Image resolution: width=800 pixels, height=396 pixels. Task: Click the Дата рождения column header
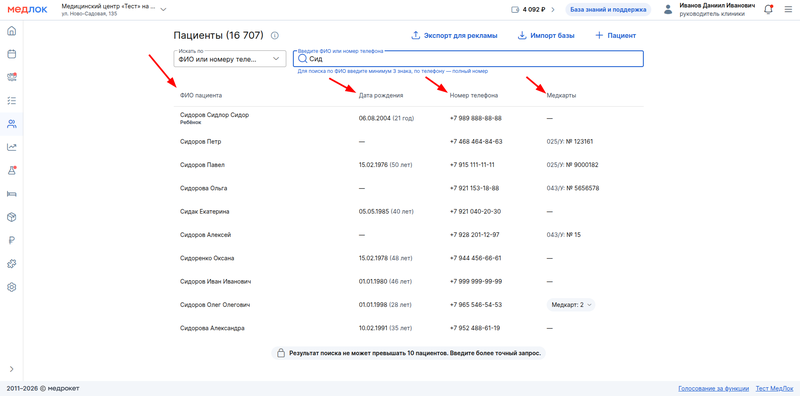pyautogui.click(x=381, y=95)
